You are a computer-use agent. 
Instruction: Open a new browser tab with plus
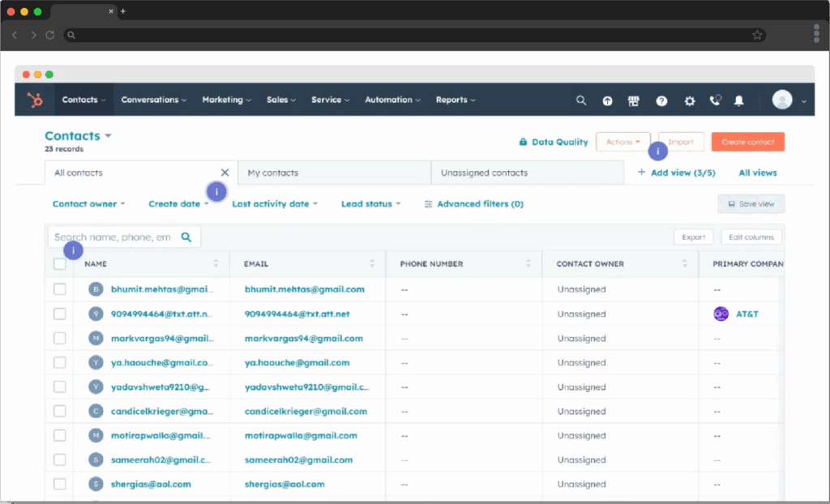[123, 11]
